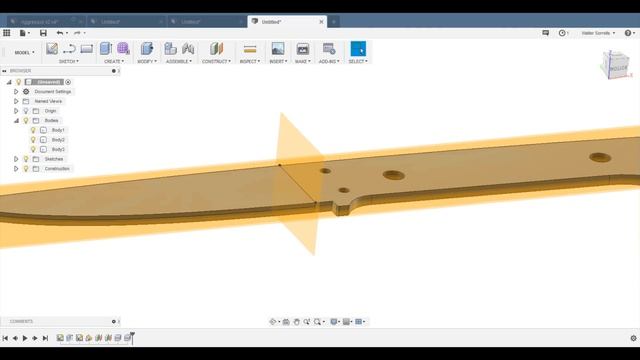
Task: Click the Offset Plane construct icon
Action: (x=216, y=49)
